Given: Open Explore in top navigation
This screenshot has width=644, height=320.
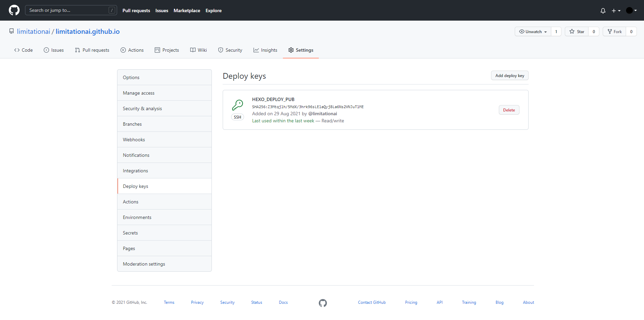Looking at the screenshot, I should click(x=214, y=10).
